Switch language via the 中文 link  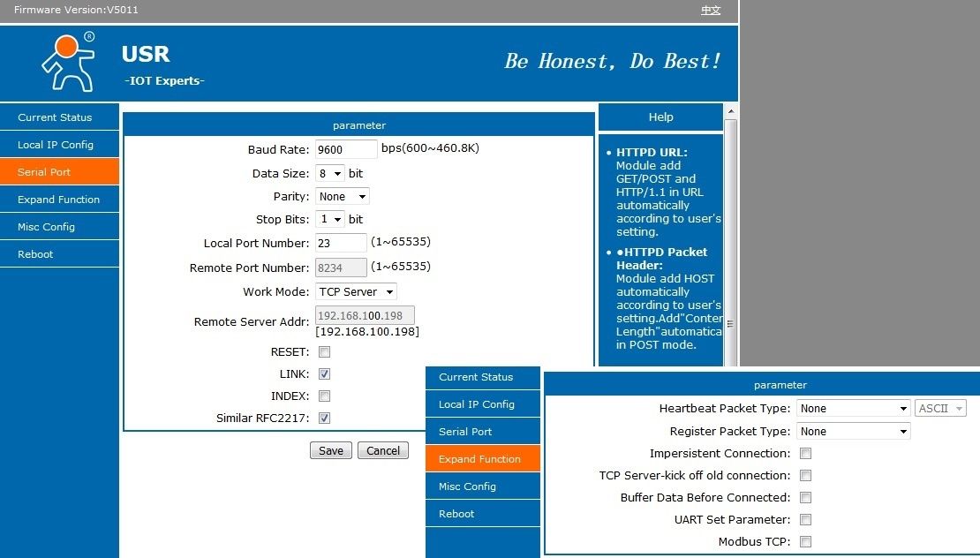click(x=711, y=10)
